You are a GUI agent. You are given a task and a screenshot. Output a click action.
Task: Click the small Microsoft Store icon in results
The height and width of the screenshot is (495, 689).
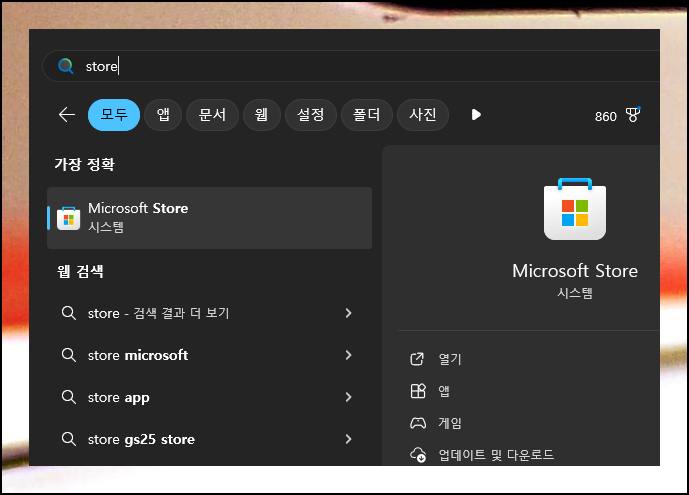pos(69,218)
